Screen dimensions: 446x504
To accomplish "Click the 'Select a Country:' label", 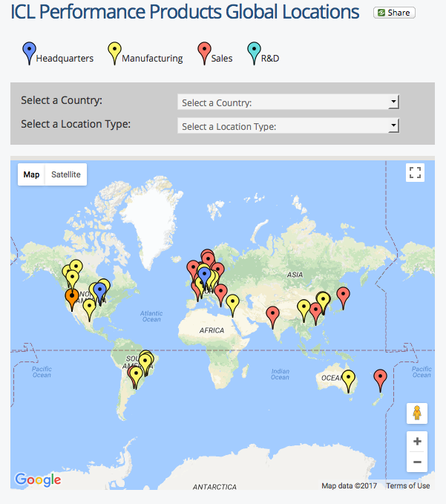I will click(x=62, y=100).
